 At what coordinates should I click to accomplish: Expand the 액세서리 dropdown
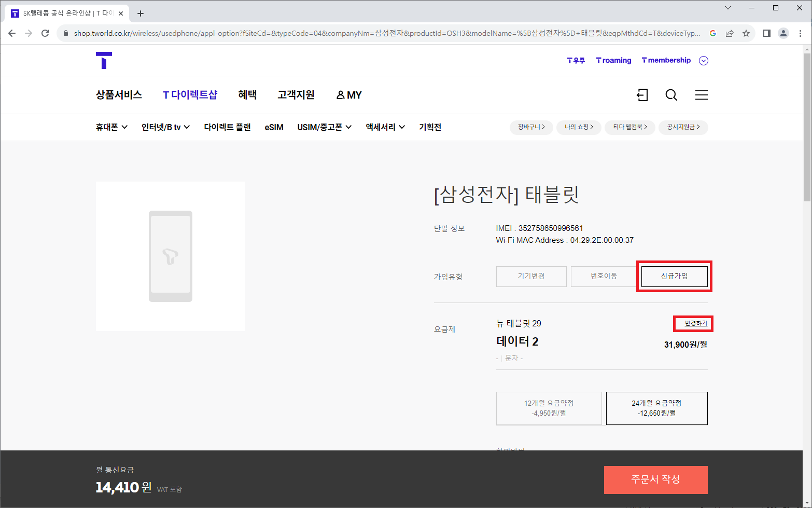385,127
